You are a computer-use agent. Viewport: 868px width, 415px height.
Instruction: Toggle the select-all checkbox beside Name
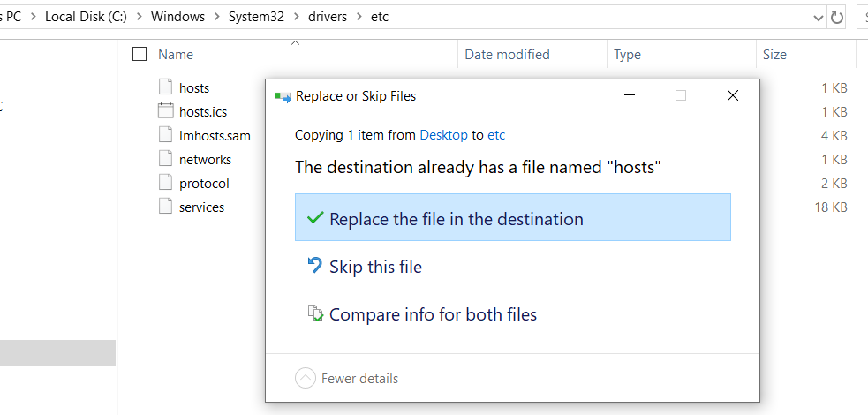[139, 55]
